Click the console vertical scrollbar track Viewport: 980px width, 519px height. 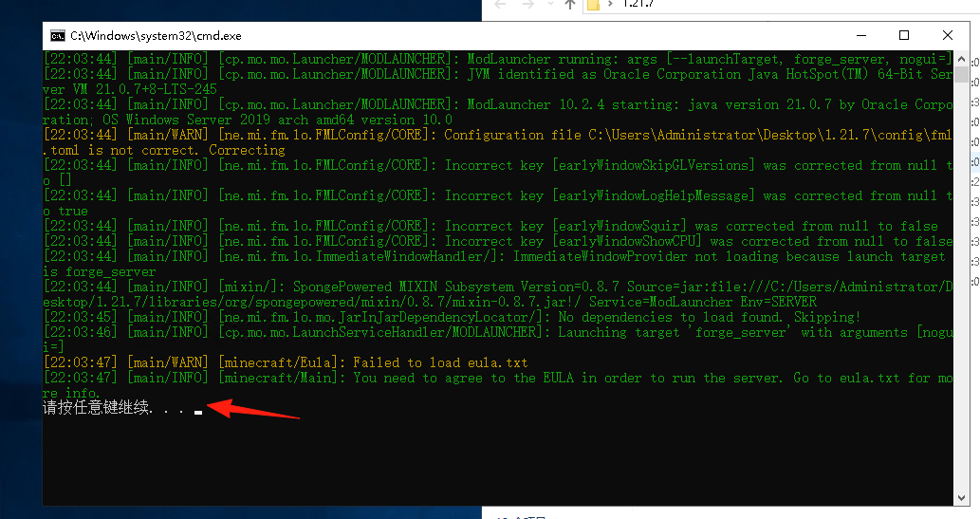[961, 280]
